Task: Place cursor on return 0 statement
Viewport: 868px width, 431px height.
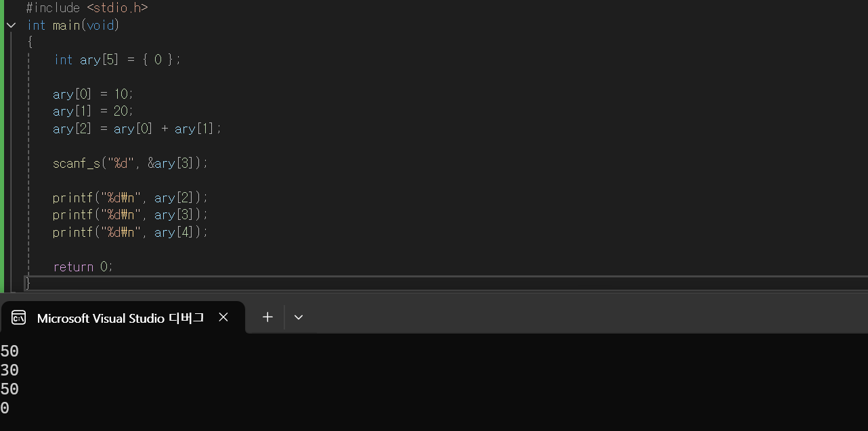Action: [83, 267]
